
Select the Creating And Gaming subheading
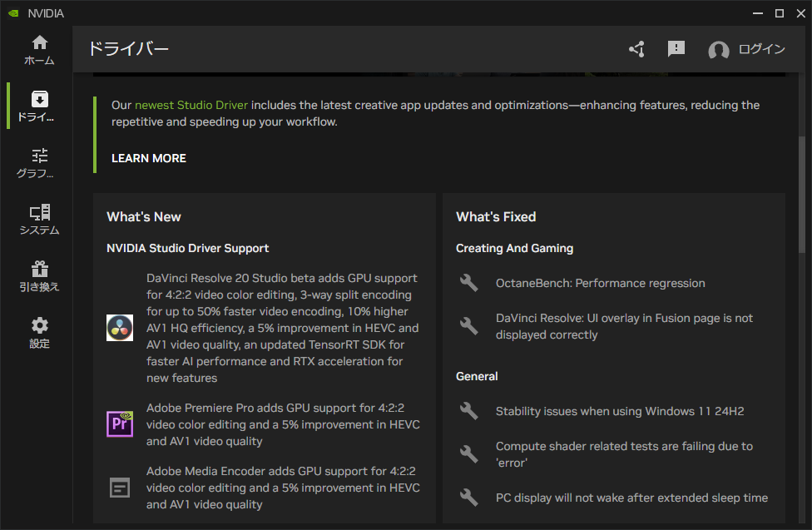515,248
